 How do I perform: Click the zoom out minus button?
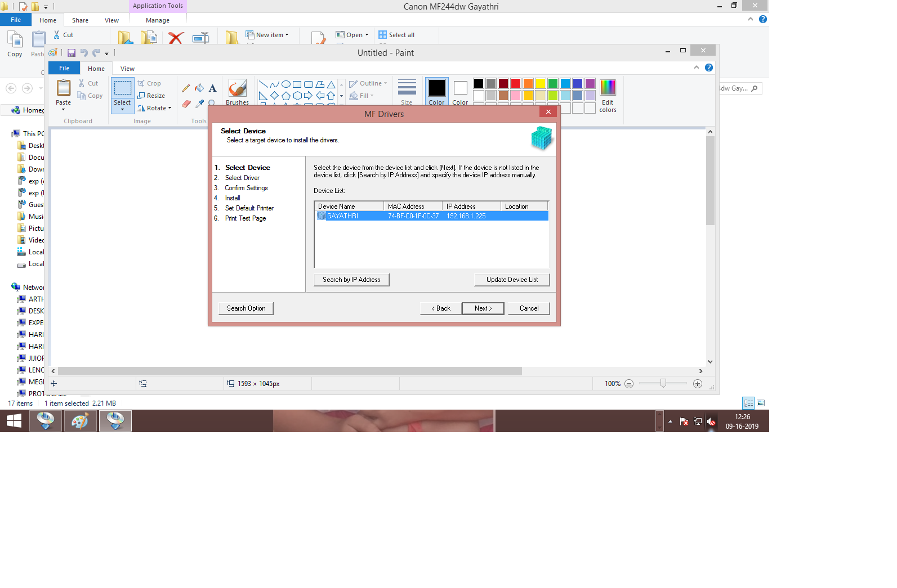629,384
